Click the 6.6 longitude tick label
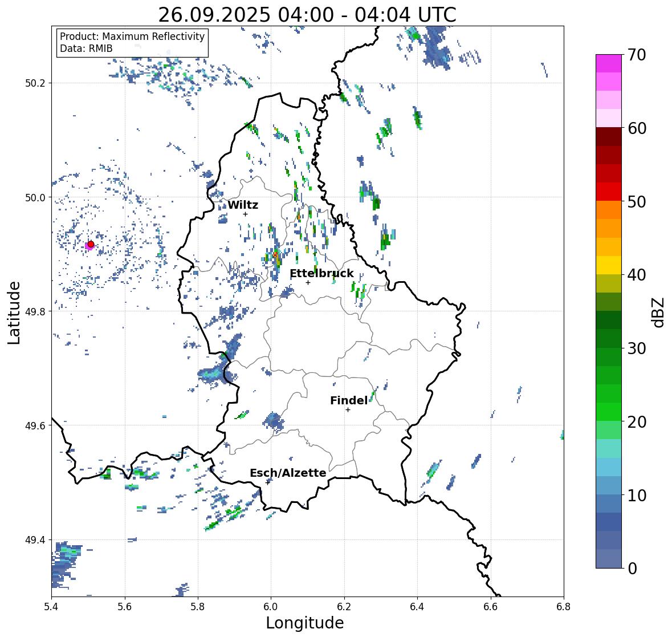The image size is (672, 637). click(491, 607)
